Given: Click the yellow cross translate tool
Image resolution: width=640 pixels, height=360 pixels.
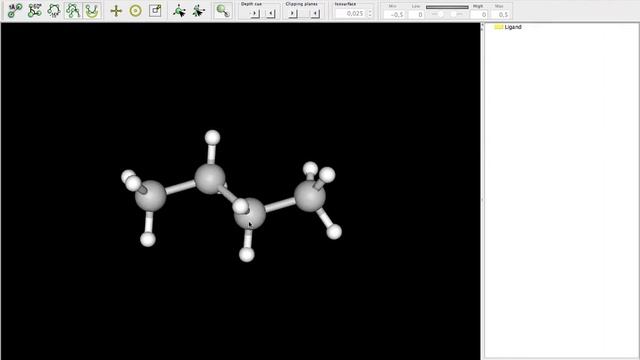Looking at the screenshot, I should click(116, 11).
